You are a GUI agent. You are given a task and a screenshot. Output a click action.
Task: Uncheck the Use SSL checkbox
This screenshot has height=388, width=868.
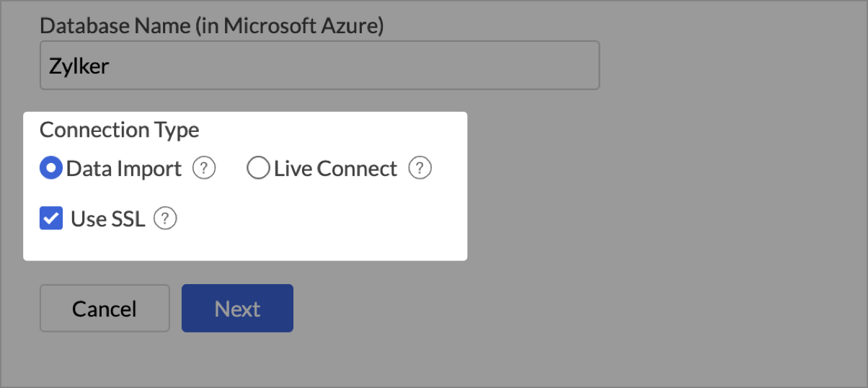pos(51,219)
